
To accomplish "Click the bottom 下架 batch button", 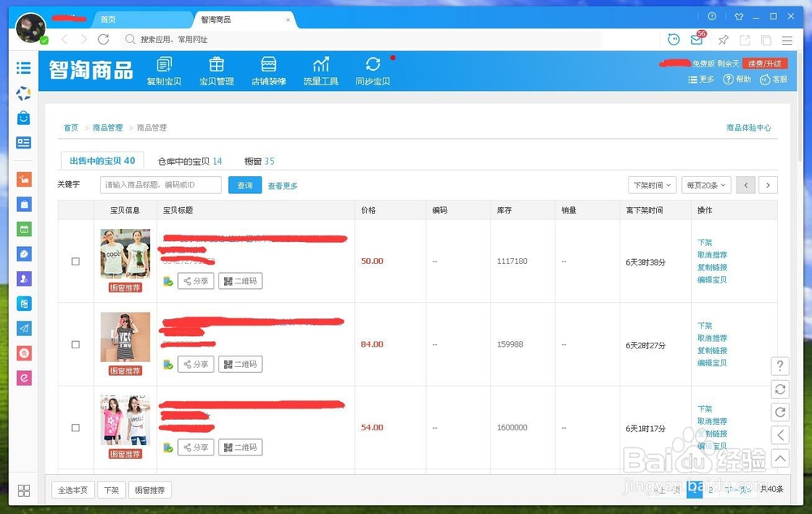I will click(111, 490).
